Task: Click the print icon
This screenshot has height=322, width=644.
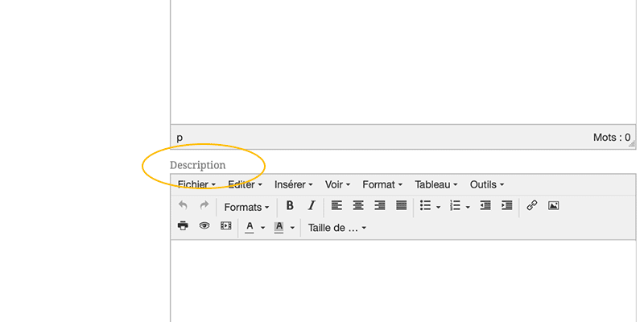Action: point(183,227)
